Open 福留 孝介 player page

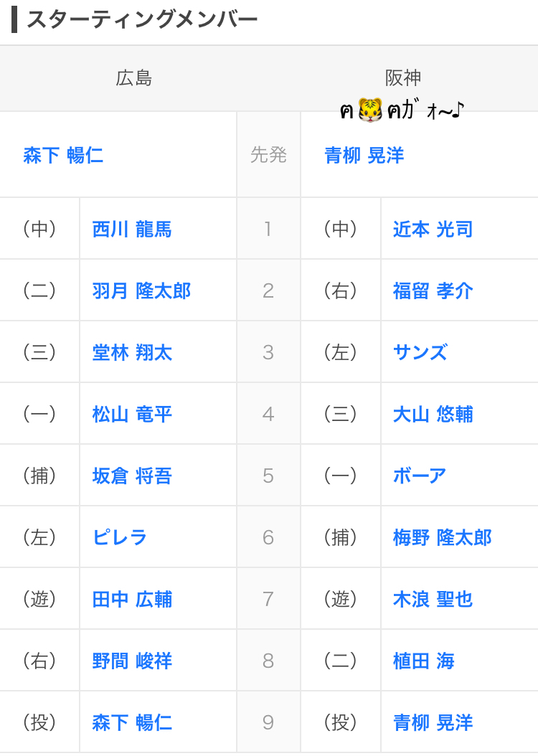(433, 291)
